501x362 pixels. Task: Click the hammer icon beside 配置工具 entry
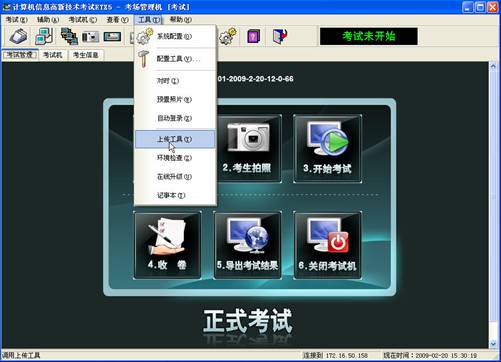pos(144,59)
